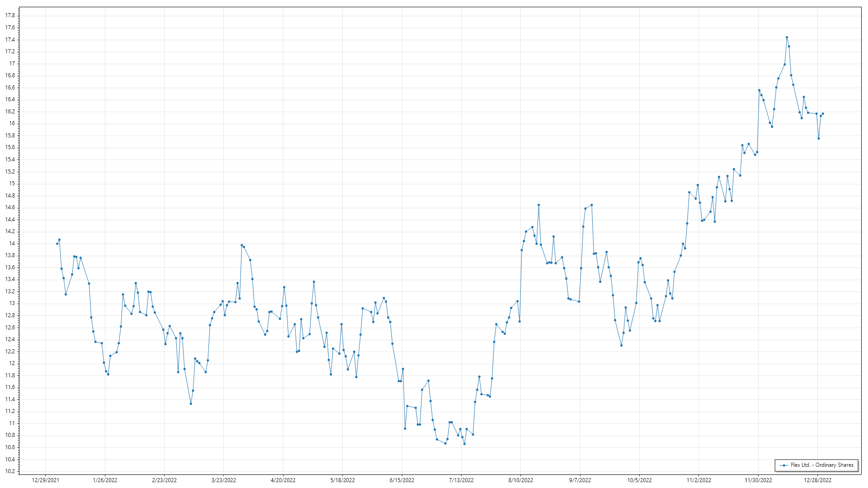Click the 14 y-axis value label
The height and width of the screenshot is (488, 868).
pos(12,244)
